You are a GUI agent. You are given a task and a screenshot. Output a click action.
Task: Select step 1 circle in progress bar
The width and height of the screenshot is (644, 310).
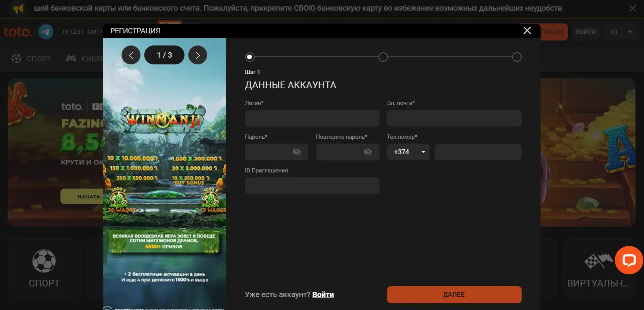click(249, 57)
